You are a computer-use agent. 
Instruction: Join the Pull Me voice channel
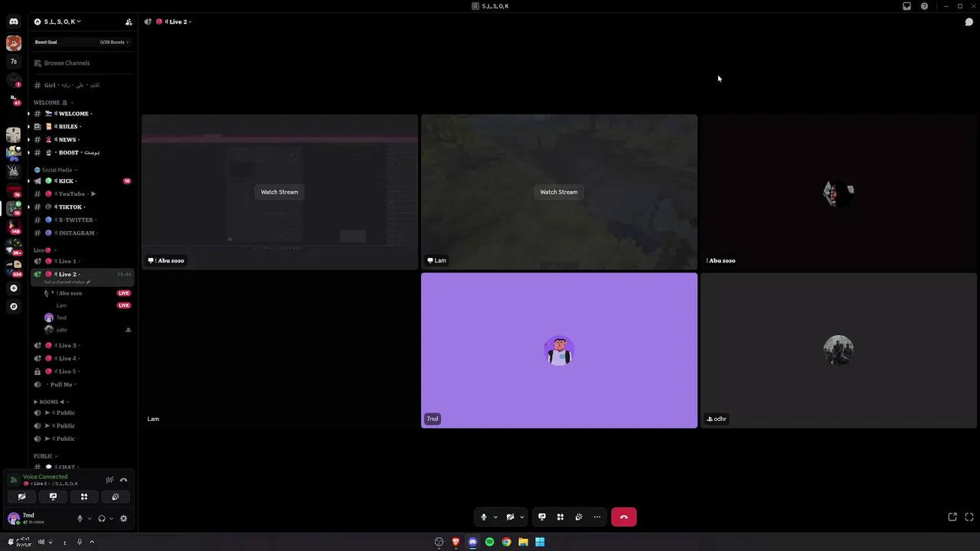click(83, 384)
